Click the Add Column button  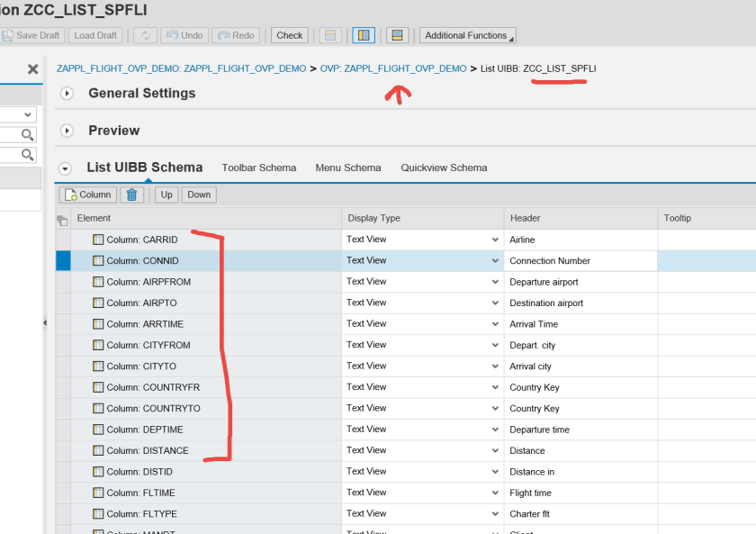tap(87, 195)
